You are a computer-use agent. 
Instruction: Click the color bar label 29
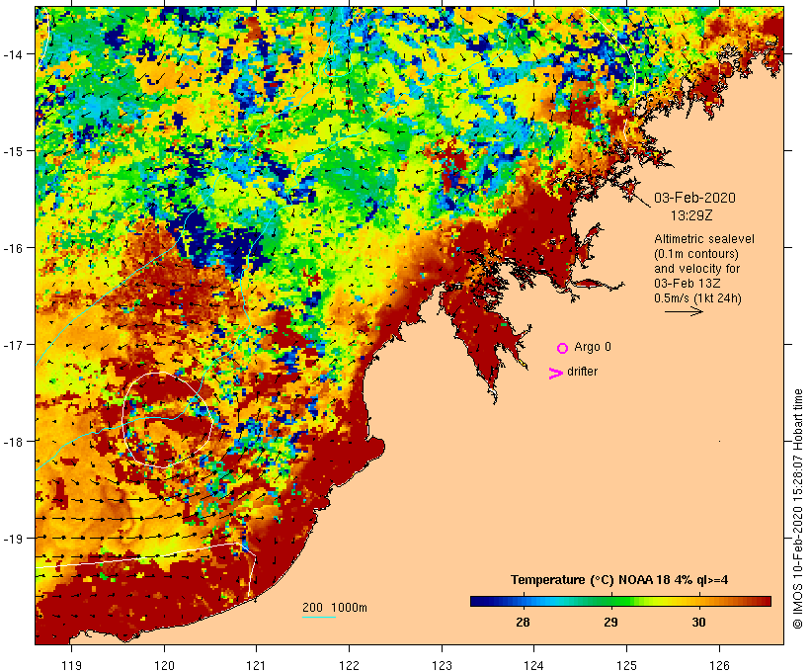tap(610, 622)
